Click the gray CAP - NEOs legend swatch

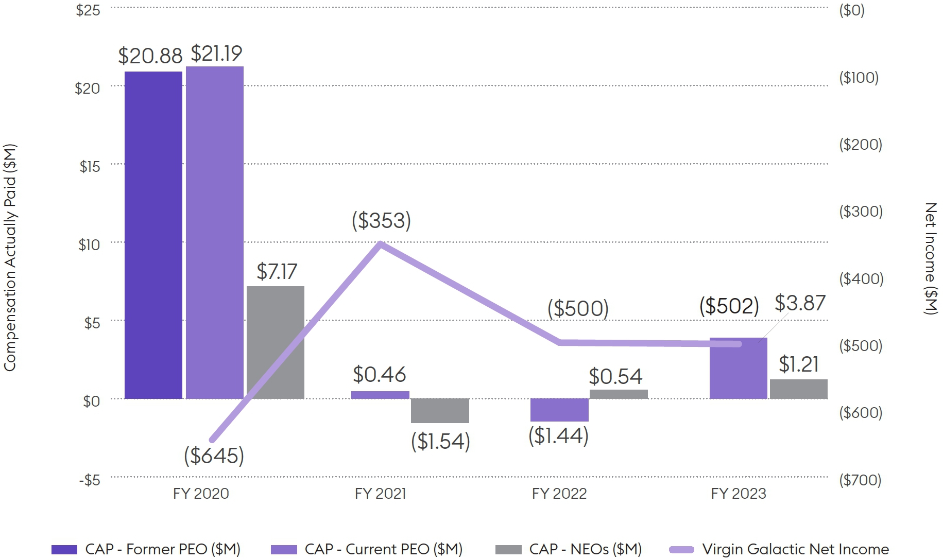click(508, 550)
